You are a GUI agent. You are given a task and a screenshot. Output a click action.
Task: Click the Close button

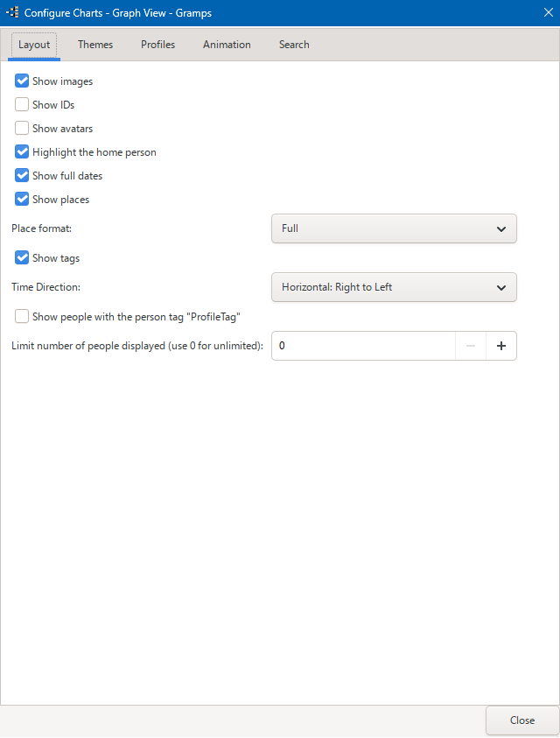pyautogui.click(x=521, y=720)
